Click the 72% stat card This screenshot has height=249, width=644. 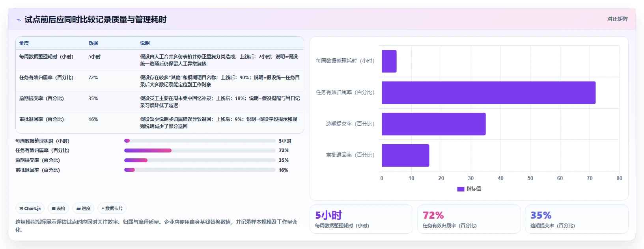tap(469, 219)
